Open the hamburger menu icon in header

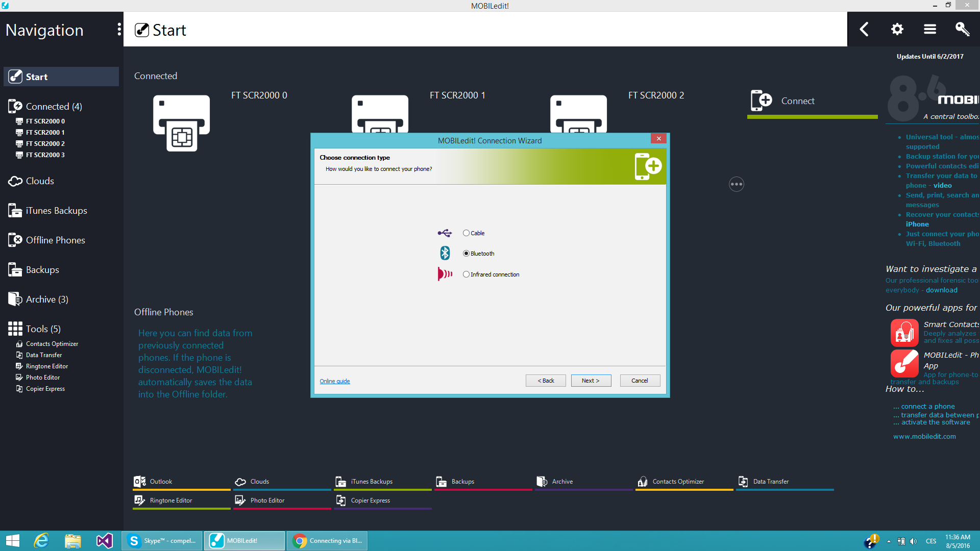[x=929, y=29]
